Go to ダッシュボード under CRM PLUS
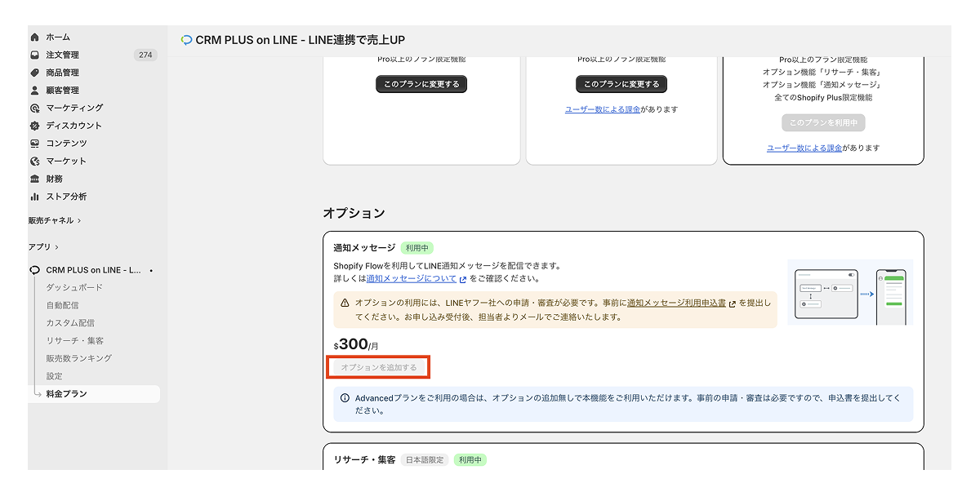This screenshot has width=980, height=492. (74, 287)
